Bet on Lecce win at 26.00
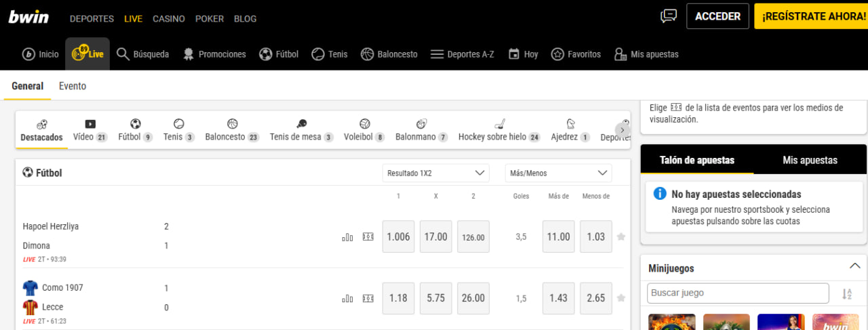 [473, 298]
